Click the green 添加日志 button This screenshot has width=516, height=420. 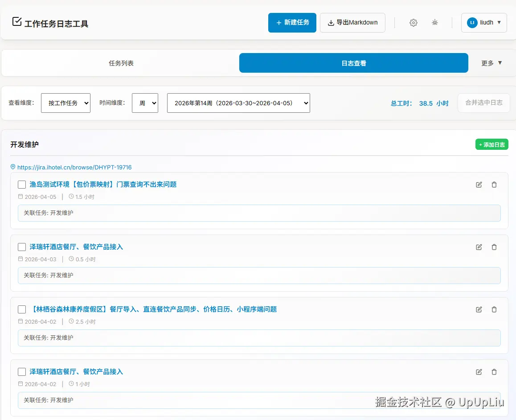pyautogui.click(x=491, y=144)
